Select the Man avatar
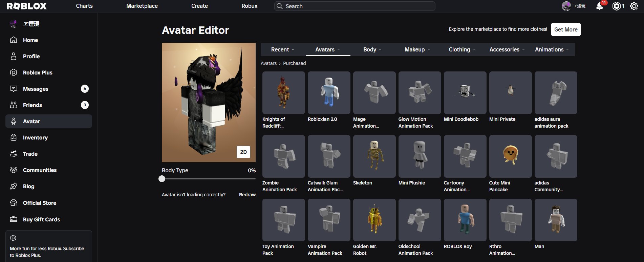Image resolution: width=644 pixels, height=262 pixels. click(556, 220)
